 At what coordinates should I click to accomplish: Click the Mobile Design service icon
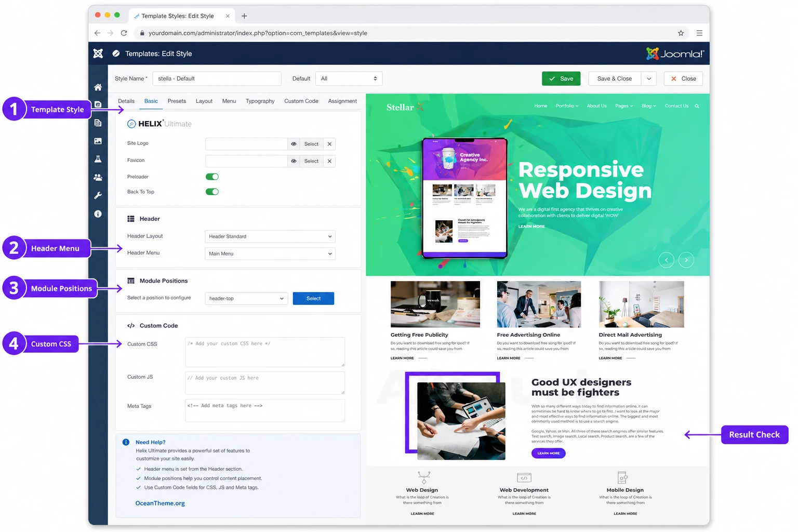click(x=622, y=477)
